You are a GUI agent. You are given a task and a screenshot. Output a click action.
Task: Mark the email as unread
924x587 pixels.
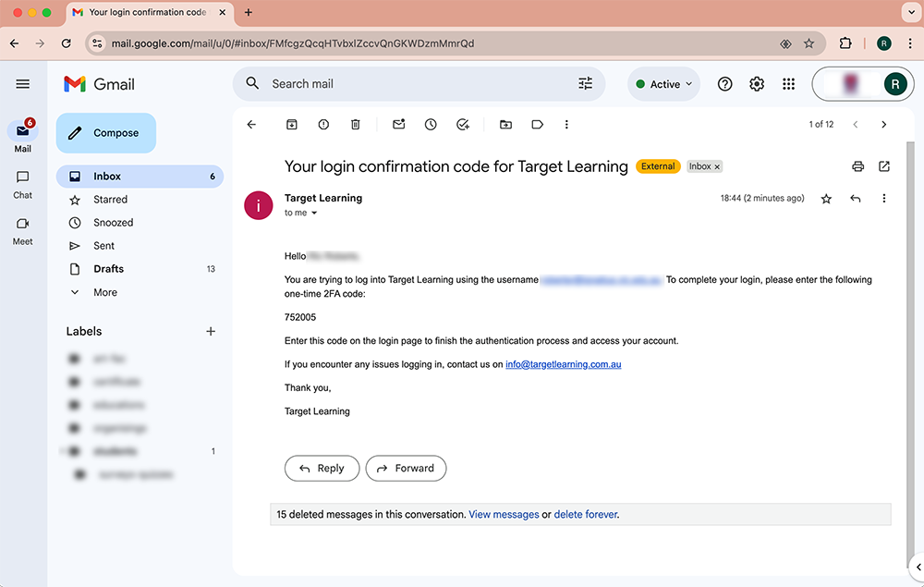pos(399,125)
